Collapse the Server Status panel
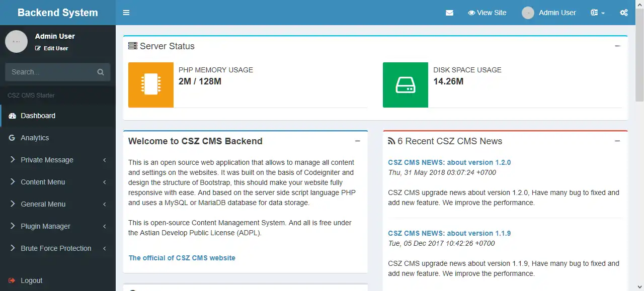The width and height of the screenshot is (644, 291). pyautogui.click(x=617, y=46)
